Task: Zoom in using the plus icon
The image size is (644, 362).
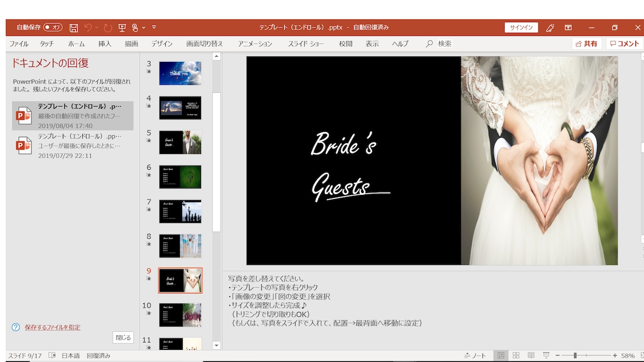Action: click(x=615, y=356)
